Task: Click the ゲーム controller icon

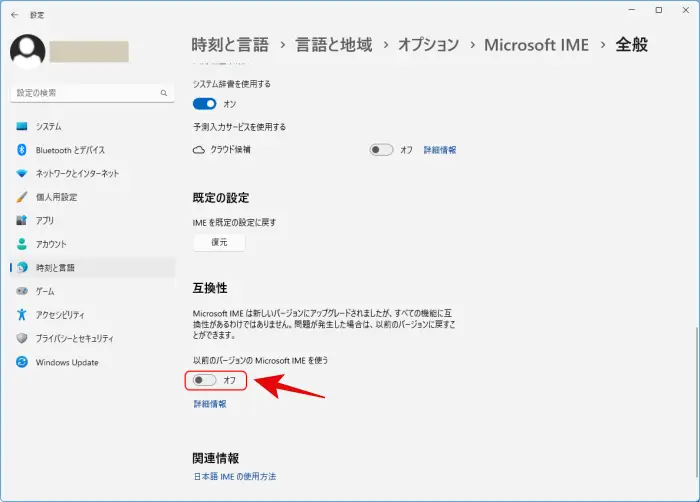Action: click(22, 291)
